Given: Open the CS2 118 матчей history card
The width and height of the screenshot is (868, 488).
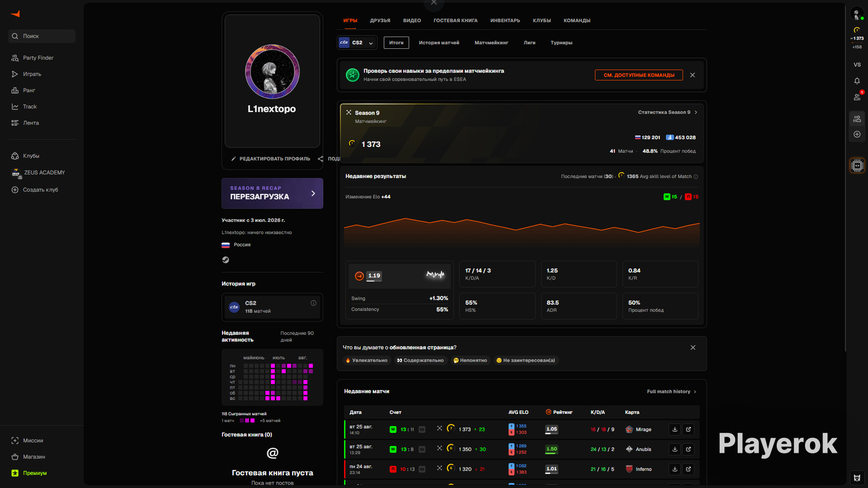Looking at the screenshot, I should pos(272,307).
